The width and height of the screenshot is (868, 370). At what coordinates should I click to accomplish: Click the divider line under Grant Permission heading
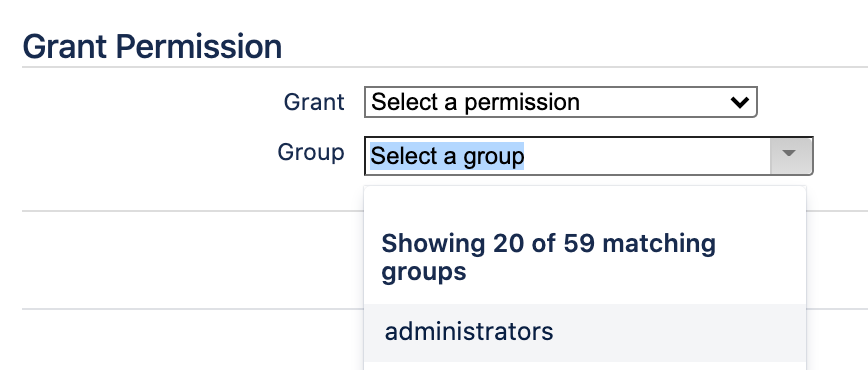click(x=445, y=67)
